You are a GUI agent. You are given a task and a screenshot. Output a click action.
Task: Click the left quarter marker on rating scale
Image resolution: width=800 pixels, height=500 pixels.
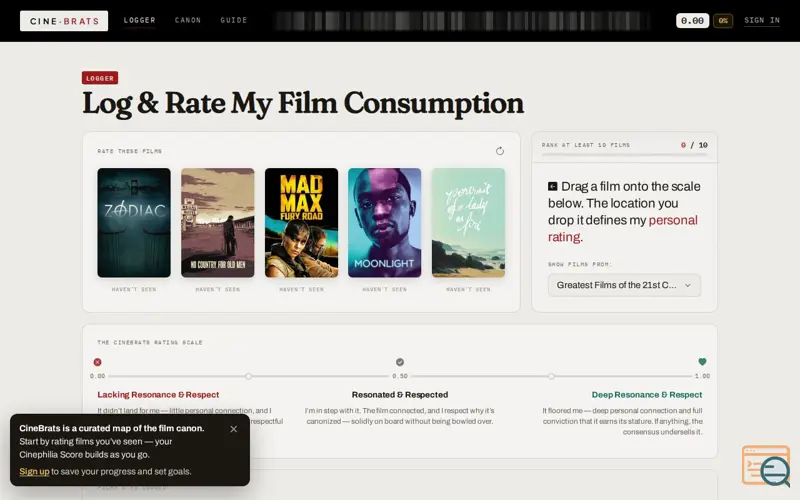pos(248,376)
